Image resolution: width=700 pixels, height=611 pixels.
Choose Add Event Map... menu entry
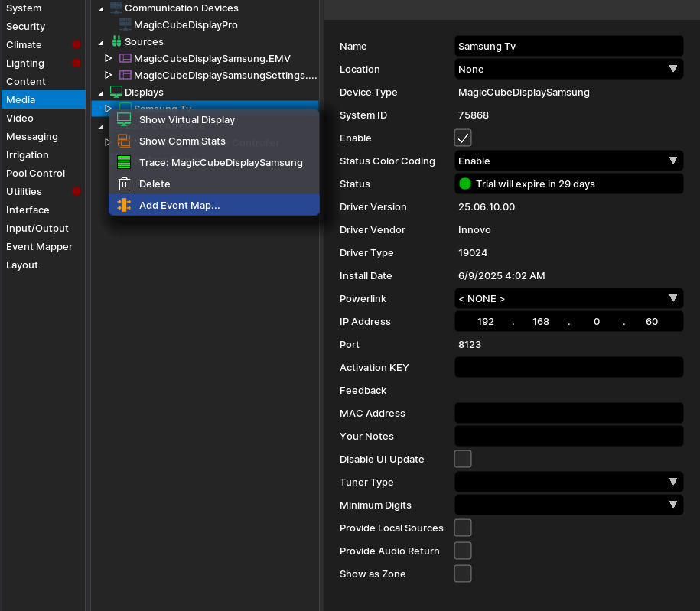coord(214,205)
